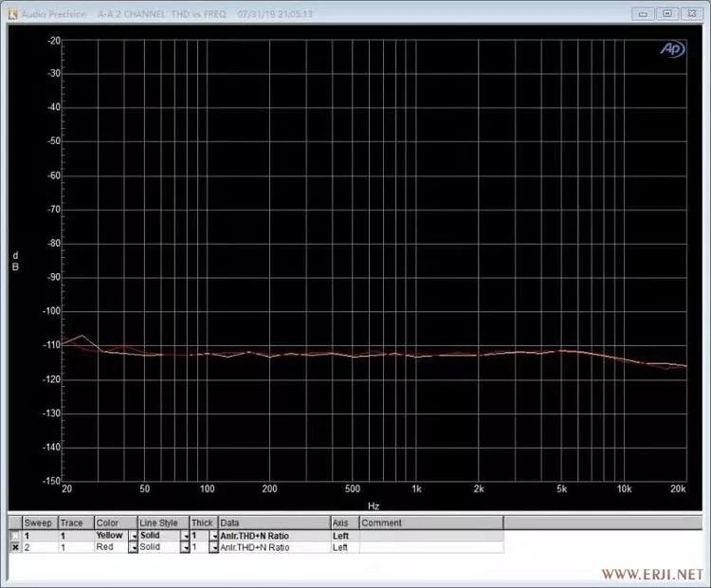Open the Red color dropdown

pos(133,547)
